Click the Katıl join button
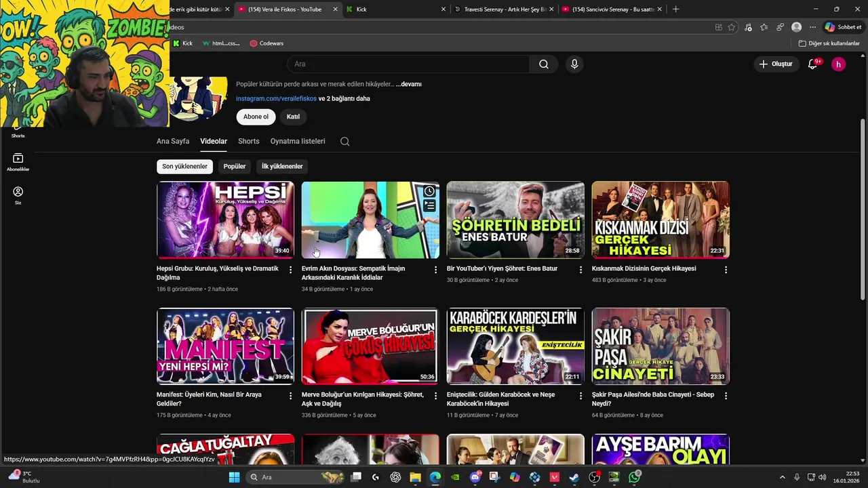 (293, 117)
